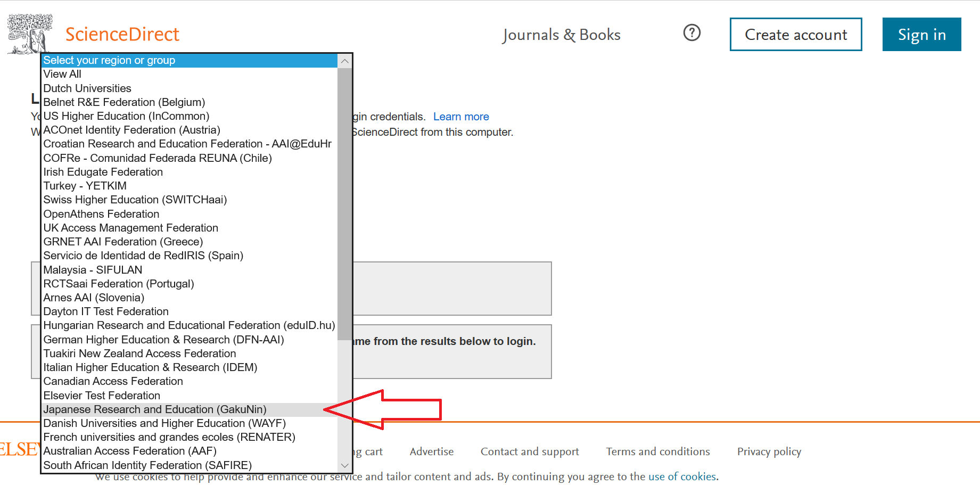Open Contact and support link
This screenshot has height=485, width=980.
tap(530, 451)
